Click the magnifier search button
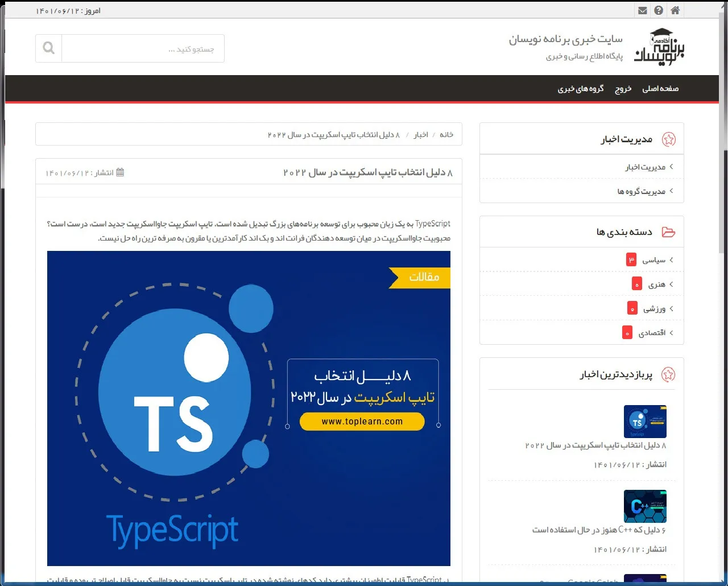Screen dimensions: 728x586 pyautogui.click(x=49, y=48)
